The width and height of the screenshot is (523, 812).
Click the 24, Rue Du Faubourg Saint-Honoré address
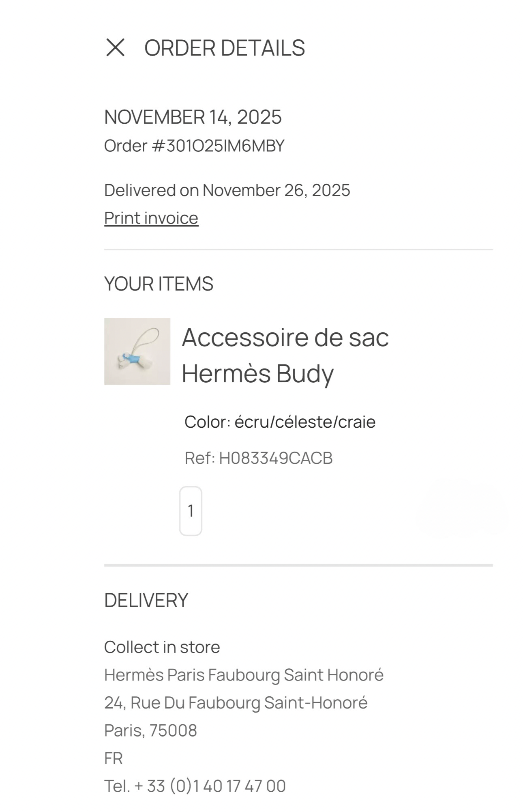click(x=236, y=702)
